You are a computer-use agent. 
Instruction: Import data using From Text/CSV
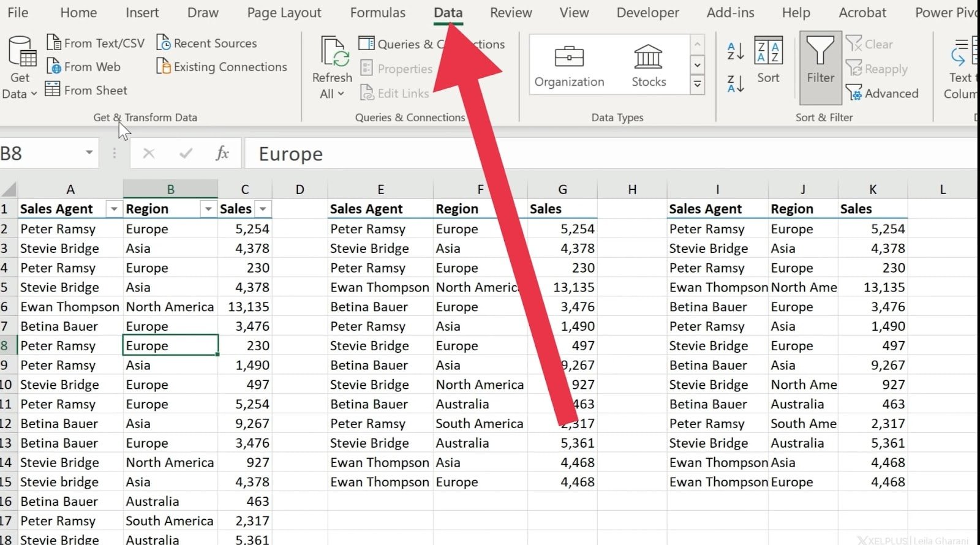coord(96,43)
